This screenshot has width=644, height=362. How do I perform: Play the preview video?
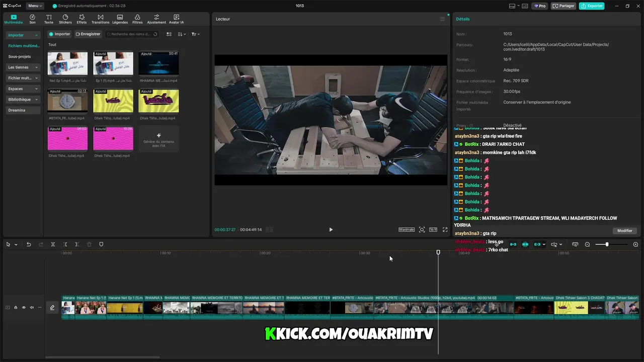point(331,229)
